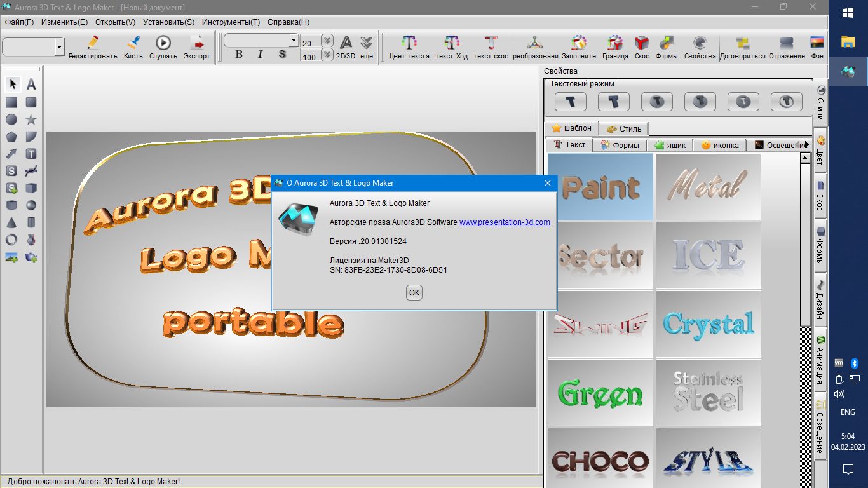Apply the Metal text template

click(x=708, y=187)
